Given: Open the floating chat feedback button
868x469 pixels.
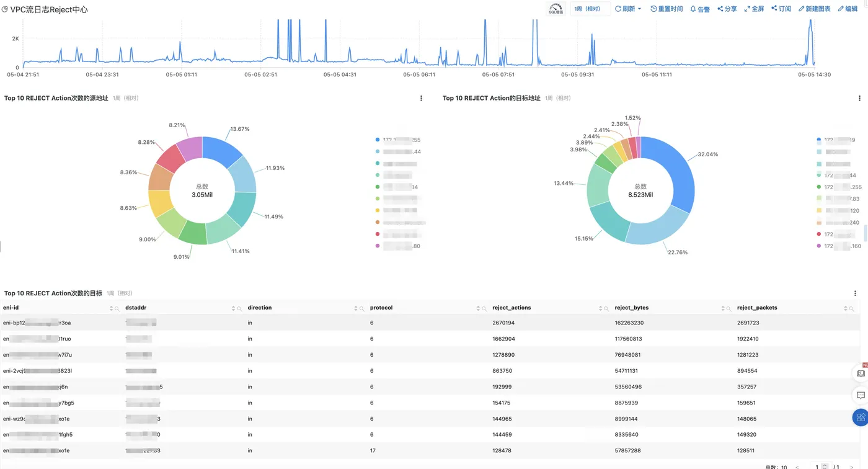Looking at the screenshot, I should [861, 395].
